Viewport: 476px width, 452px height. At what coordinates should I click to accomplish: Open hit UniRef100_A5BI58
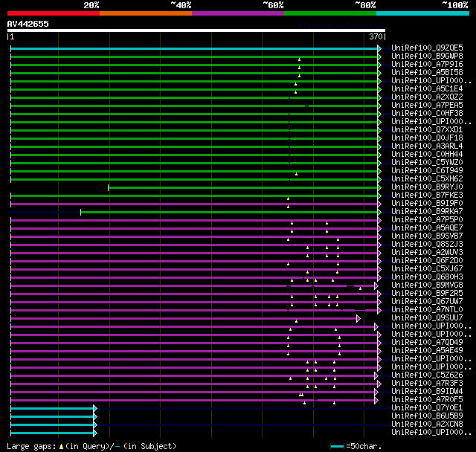pyautogui.click(x=427, y=73)
